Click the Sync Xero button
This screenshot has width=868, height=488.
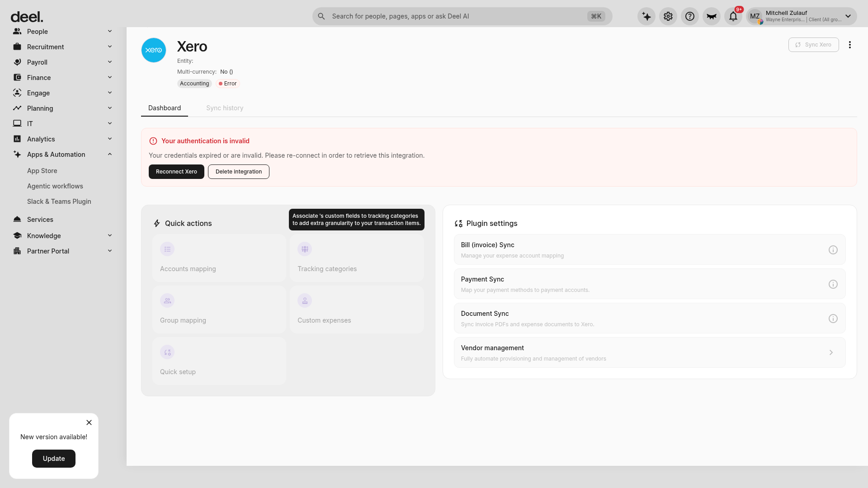point(814,45)
